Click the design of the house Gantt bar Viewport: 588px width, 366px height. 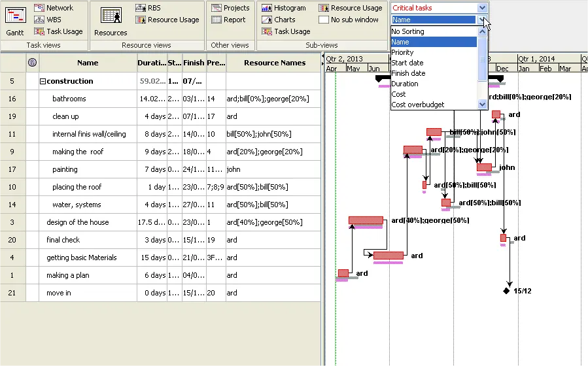[366, 220]
